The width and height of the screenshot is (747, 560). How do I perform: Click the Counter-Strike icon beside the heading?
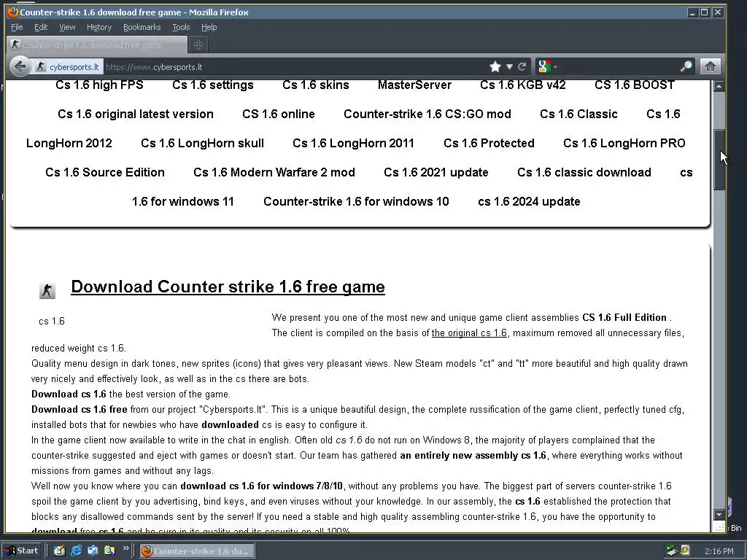pos(47,290)
